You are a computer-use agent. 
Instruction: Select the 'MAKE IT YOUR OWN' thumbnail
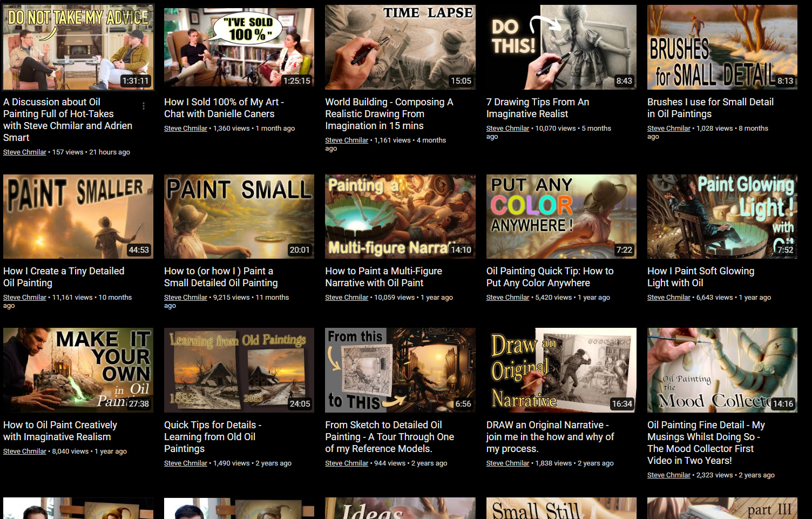tap(78, 370)
